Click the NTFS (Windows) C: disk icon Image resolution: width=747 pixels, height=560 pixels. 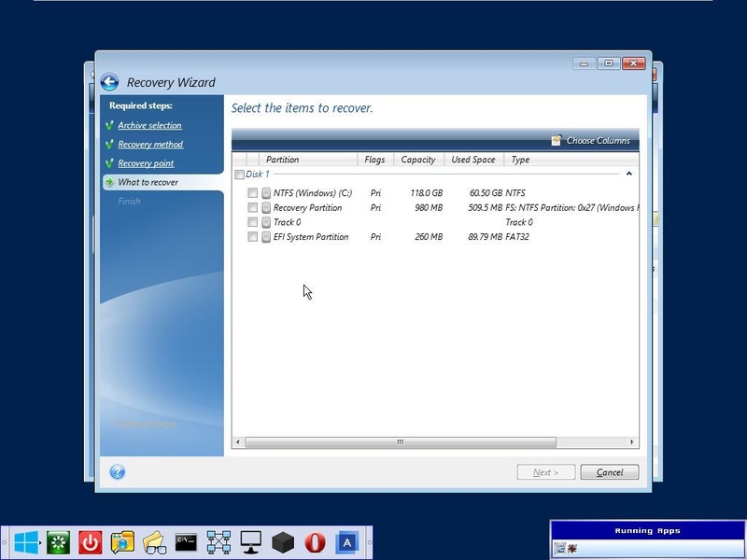click(x=266, y=193)
